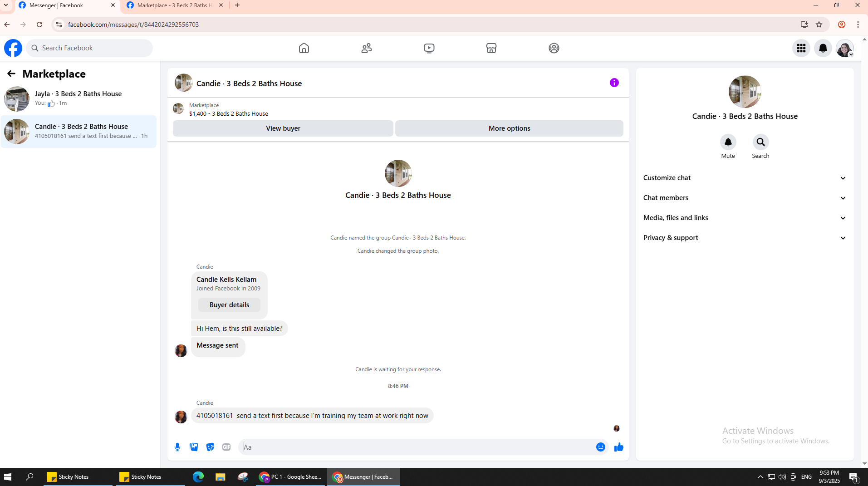The height and width of the screenshot is (486, 868).
Task: Open the conversation information icon
Action: 614,83
